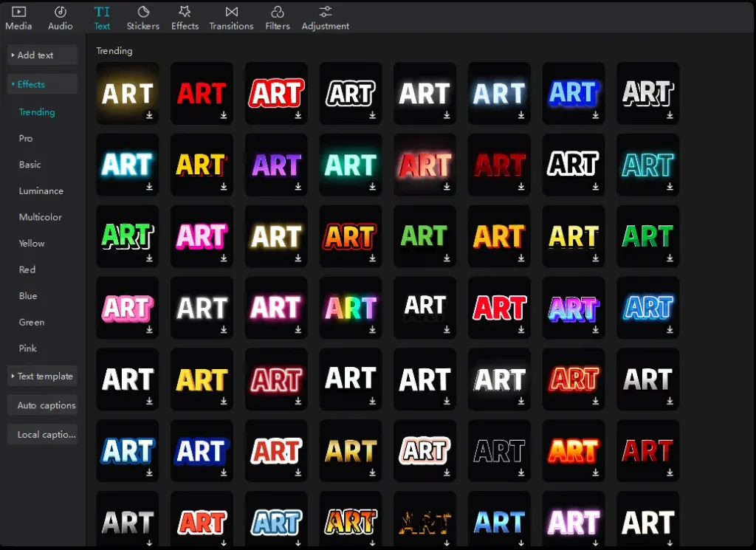
Task: Collapse the Effects section in sidebar
Action: click(x=42, y=84)
